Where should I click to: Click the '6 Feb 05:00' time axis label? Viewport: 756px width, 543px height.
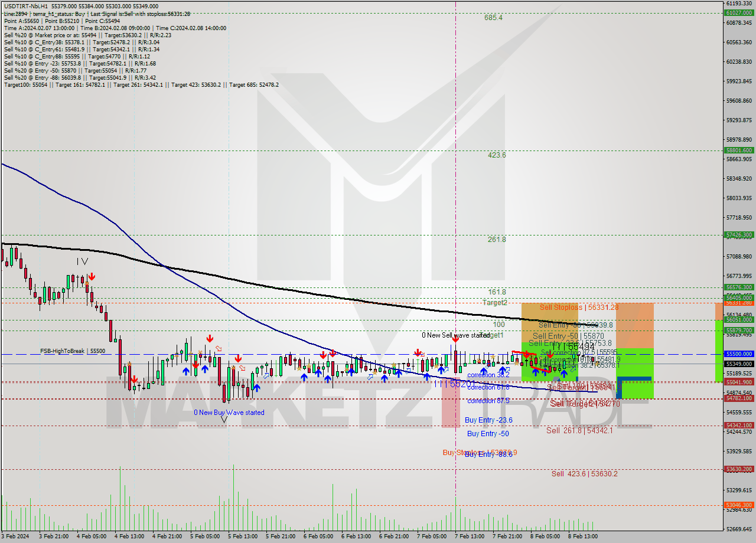(x=318, y=537)
